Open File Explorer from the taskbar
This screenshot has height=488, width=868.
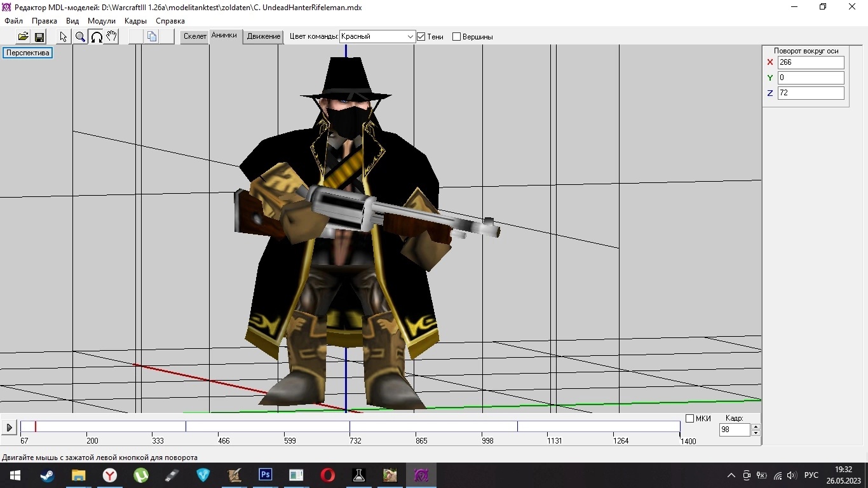click(x=78, y=475)
